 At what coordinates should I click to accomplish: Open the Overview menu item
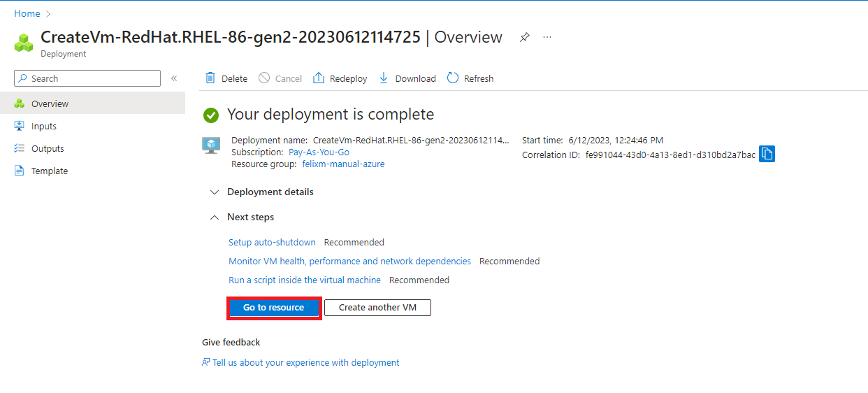[92, 103]
